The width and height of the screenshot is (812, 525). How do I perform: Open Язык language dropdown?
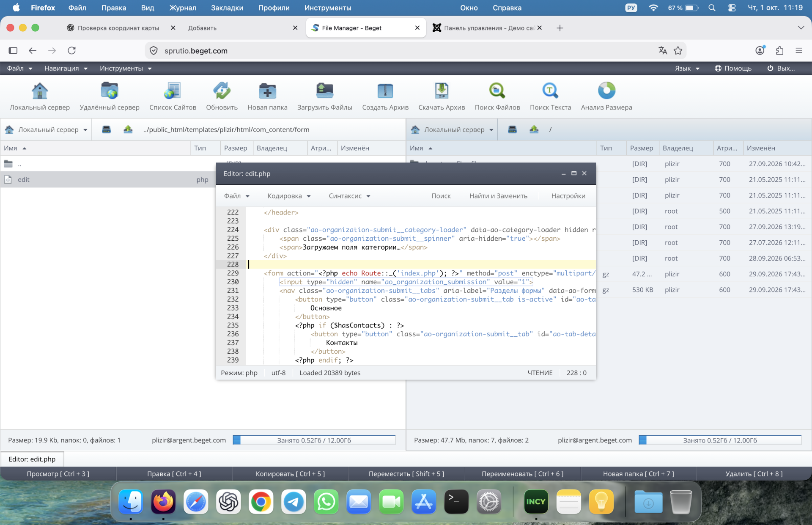point(687,68)
